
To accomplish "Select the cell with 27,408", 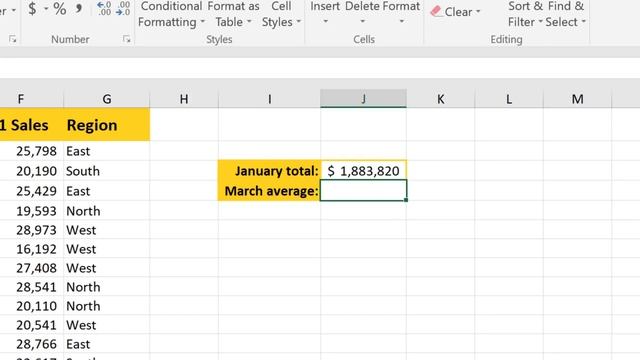I will coord(32,268).
